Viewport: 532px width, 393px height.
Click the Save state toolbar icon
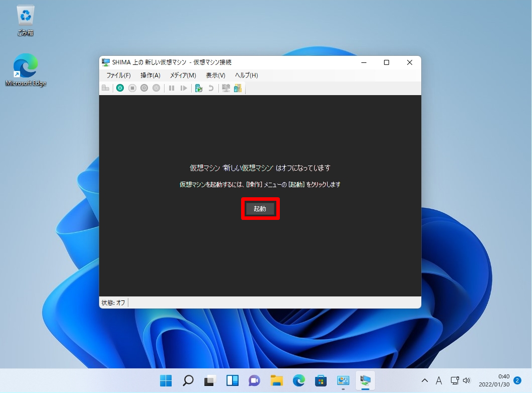(156, 88)
